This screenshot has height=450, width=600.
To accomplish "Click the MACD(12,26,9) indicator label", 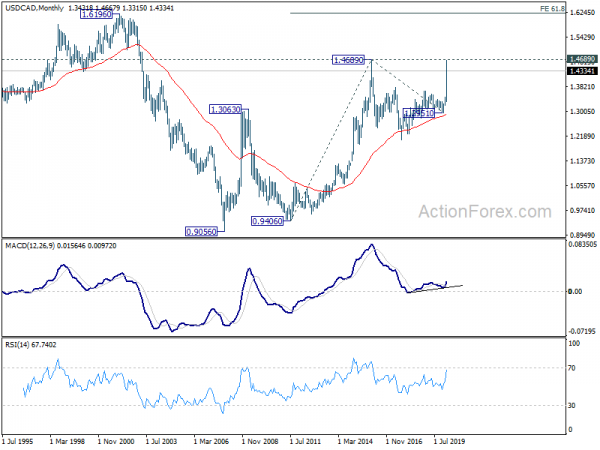I will click(x=61, y=246).
